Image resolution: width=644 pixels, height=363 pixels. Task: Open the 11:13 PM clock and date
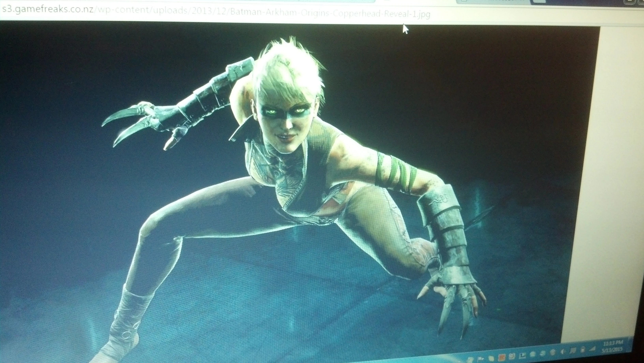pyautogui.click(x=613, y=346)
